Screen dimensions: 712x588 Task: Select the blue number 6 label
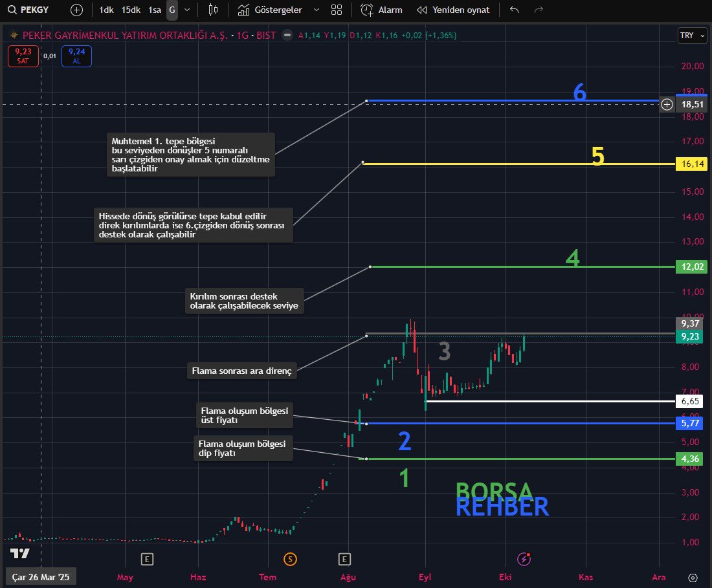[579, 93]
